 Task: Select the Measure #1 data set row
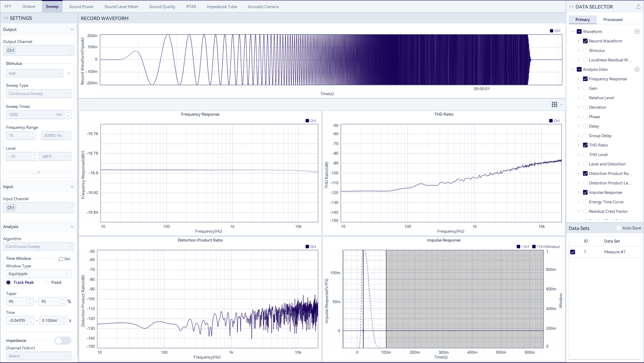pyautogui.click(x=614, y=252)
